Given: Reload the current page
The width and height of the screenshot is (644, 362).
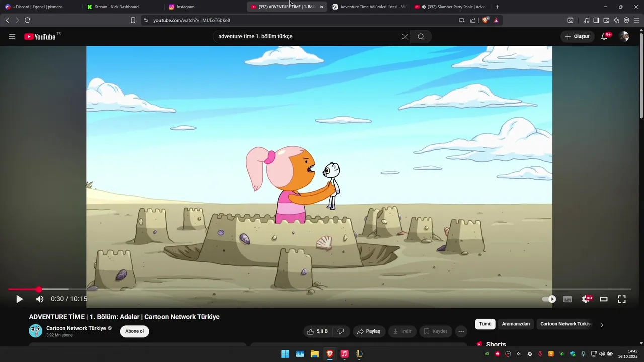Looking at the screenshot, I should pos(27,20).
